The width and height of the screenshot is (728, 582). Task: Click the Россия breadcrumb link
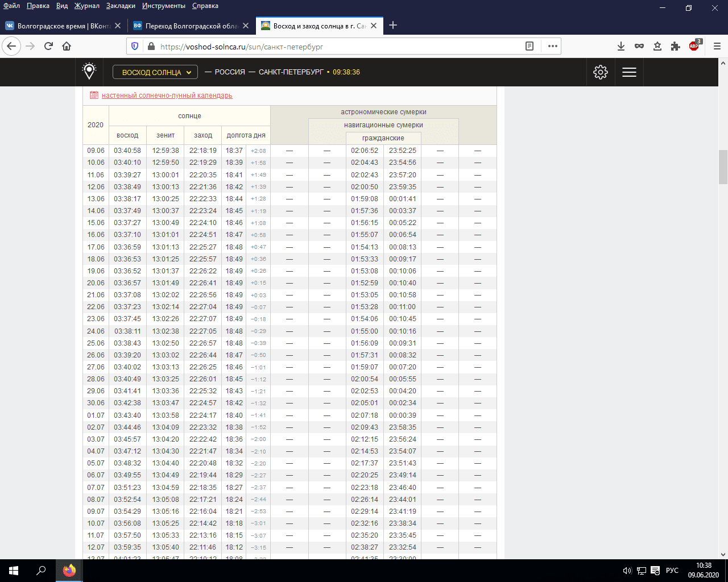click(x=230, y=72)
